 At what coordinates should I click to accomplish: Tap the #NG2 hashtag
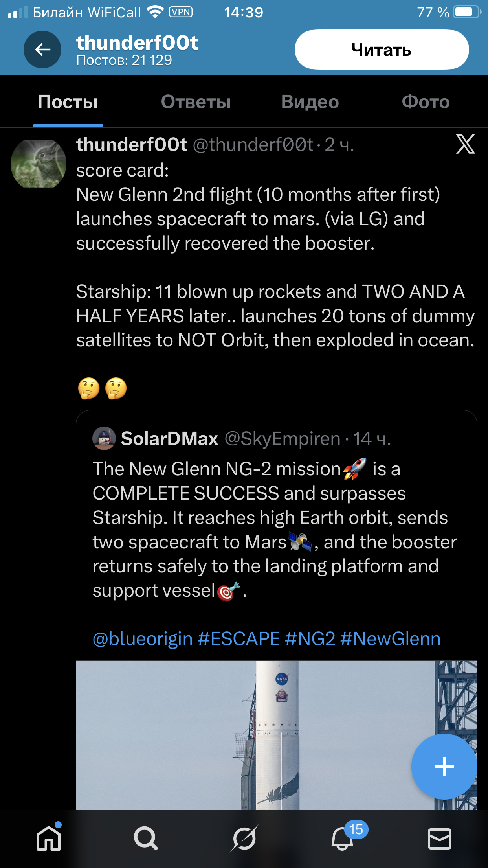[x=310, y=639]
